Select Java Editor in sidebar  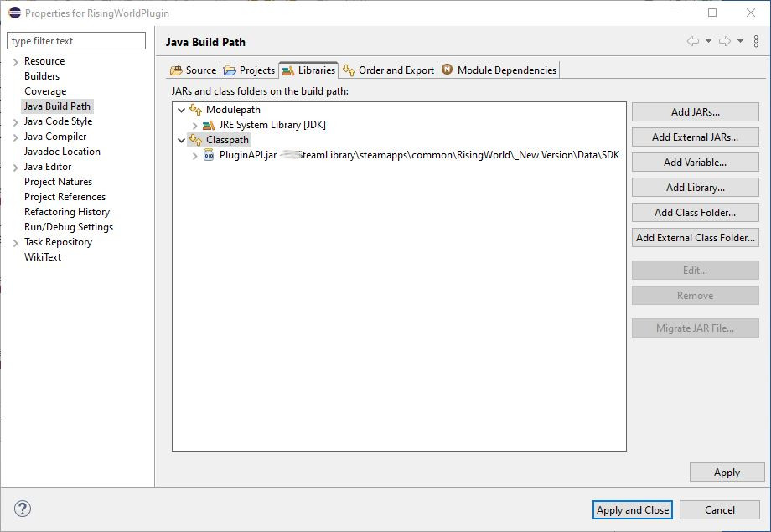(48, 167)
